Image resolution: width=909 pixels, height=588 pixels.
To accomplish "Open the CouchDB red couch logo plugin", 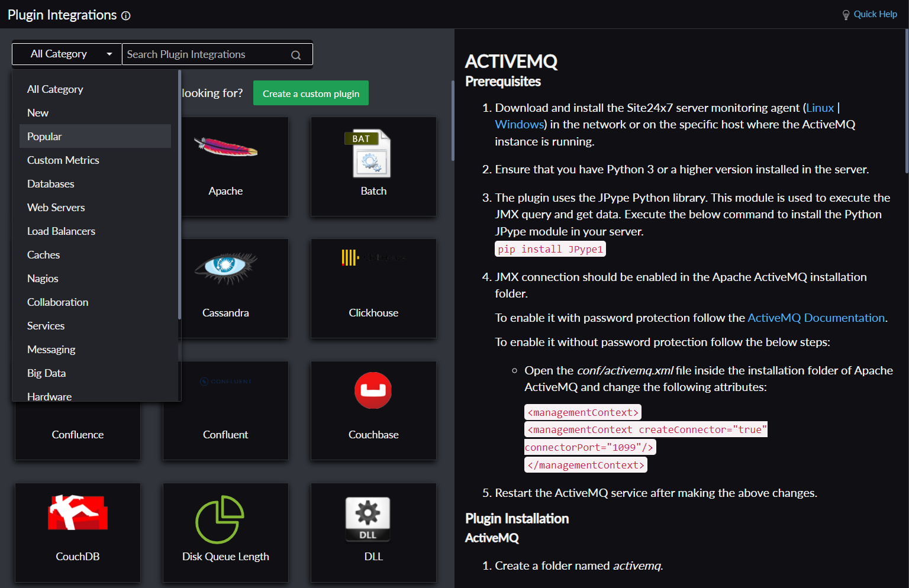I will pyautogui.click(x=78, y=512).
